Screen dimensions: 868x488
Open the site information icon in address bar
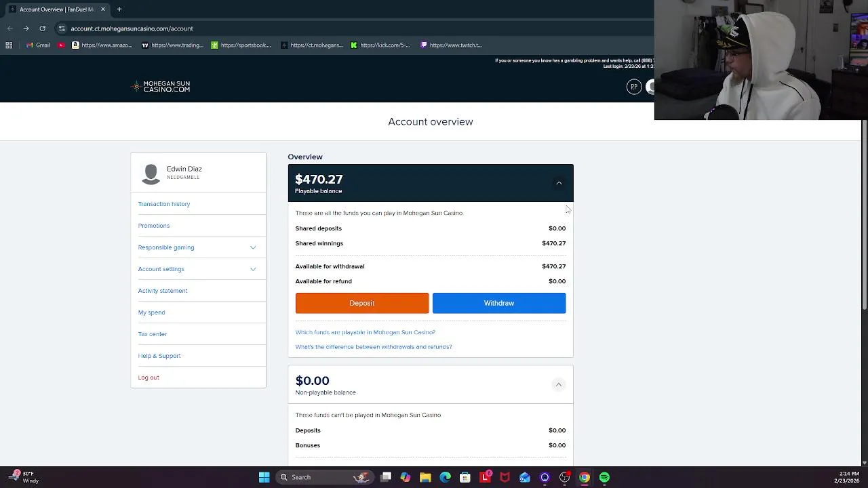[x=62, y=28]
